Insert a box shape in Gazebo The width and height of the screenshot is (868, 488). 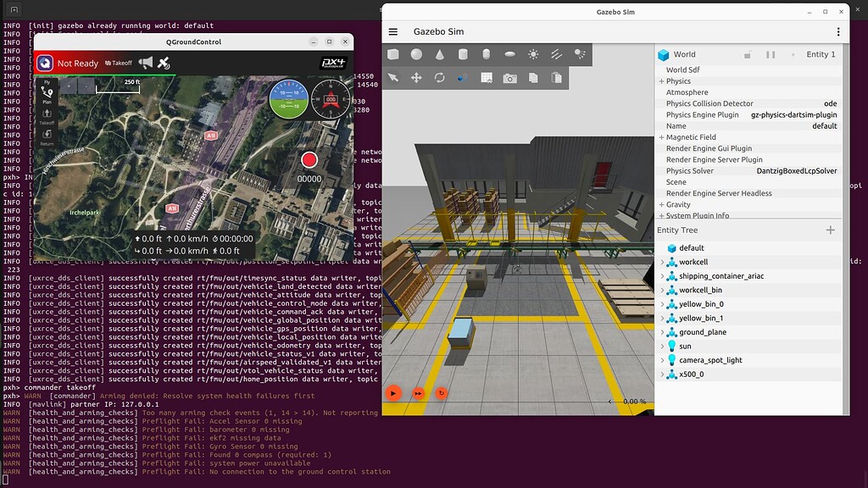393,54
